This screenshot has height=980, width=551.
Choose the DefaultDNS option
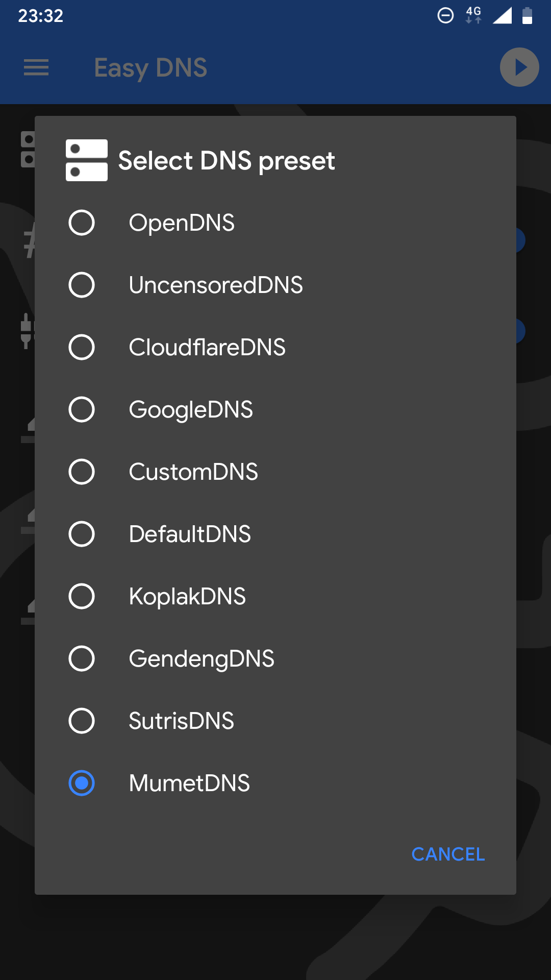275,534
